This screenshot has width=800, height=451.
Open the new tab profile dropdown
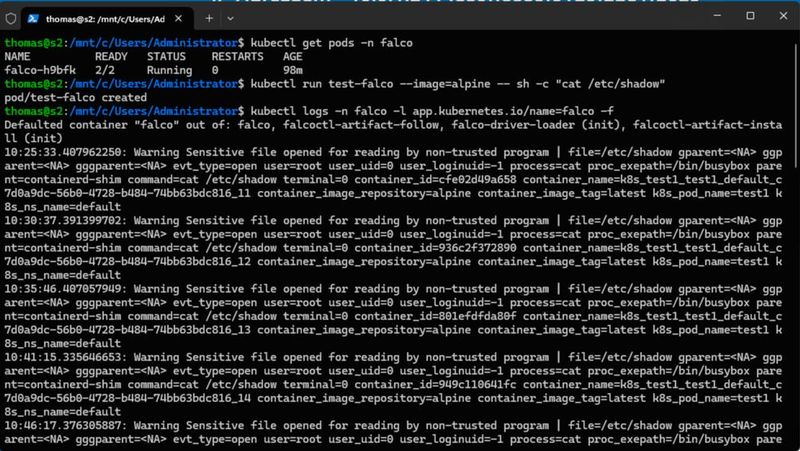(231, 19)
